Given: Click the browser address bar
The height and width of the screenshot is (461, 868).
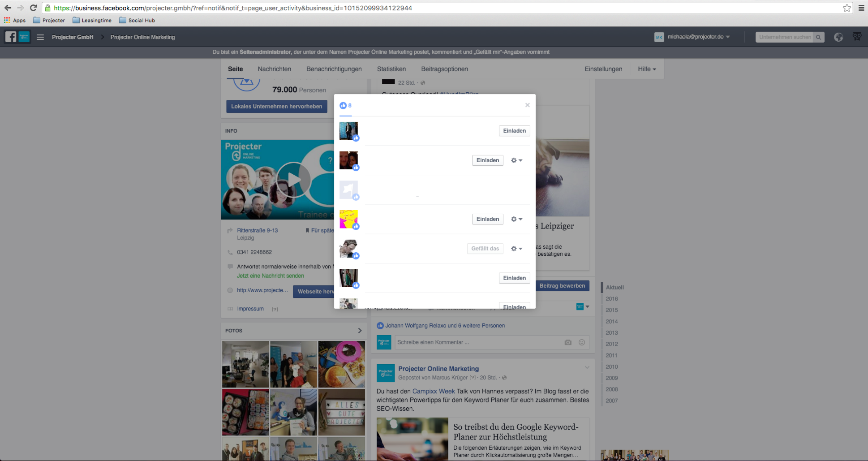Looking at the screenshot, I should (x=443, y=8).
